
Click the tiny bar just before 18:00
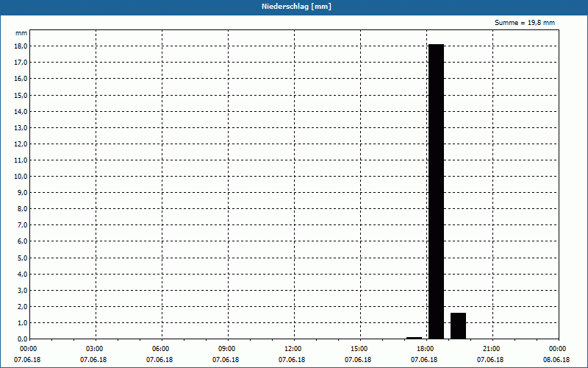point(414,338)
